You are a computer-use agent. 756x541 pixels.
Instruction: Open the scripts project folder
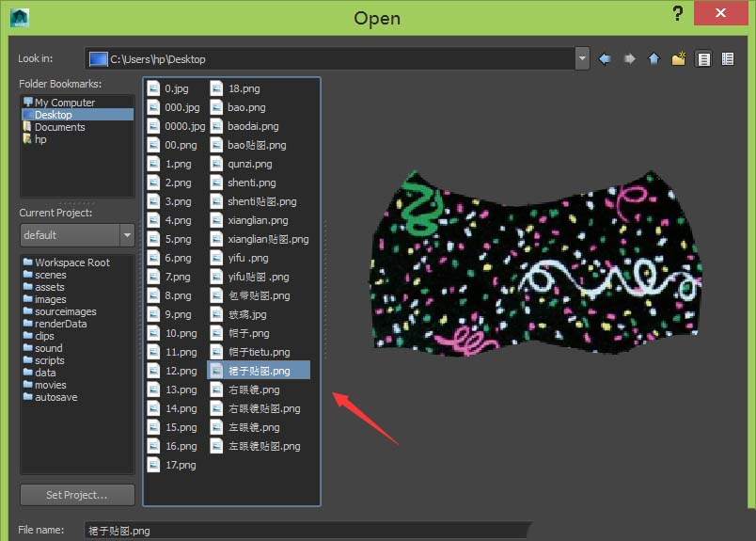tap(44, 360)
